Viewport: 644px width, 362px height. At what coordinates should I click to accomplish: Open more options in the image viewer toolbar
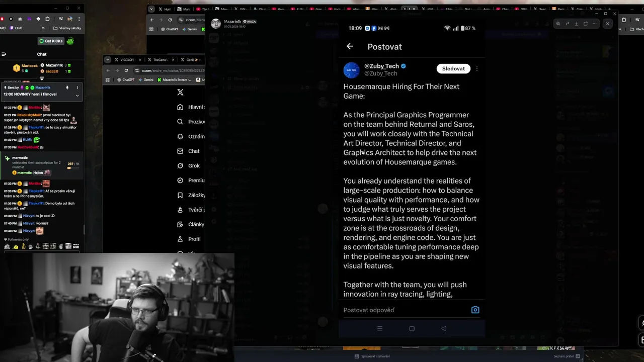tap(595, 24)
